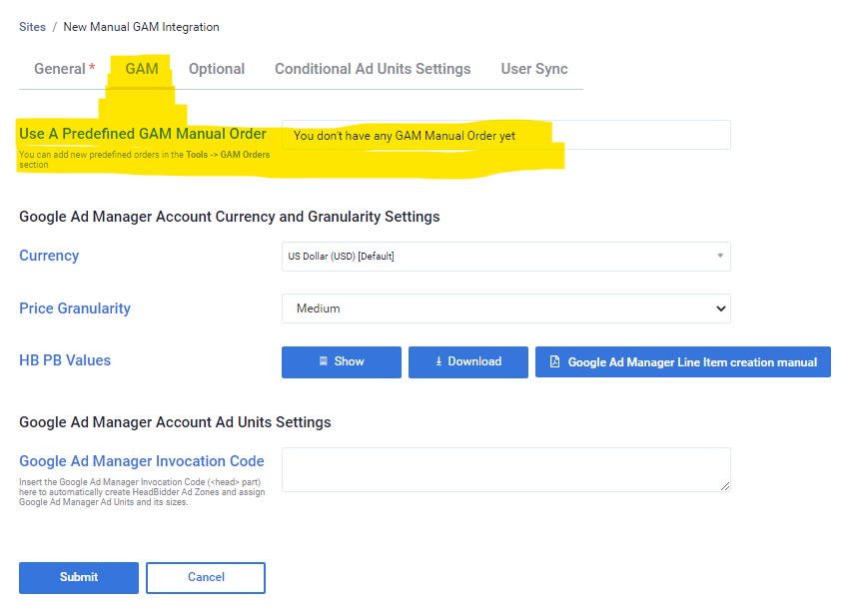Click inside the Invocation Code text area

tap(505, 469)
